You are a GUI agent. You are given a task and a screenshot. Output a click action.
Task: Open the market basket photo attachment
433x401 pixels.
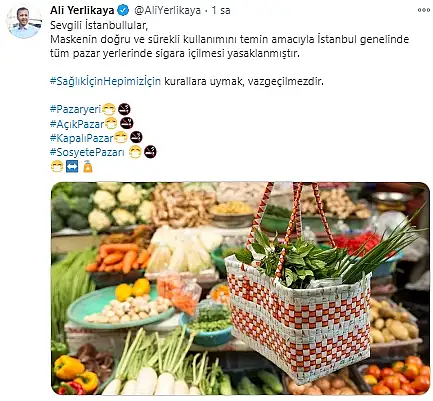(240, 288)
